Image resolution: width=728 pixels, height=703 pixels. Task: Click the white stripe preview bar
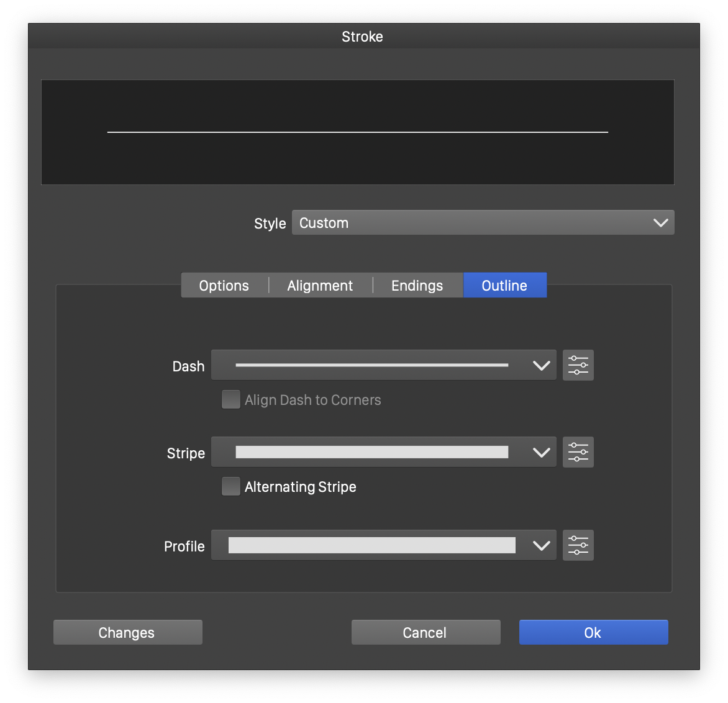click(x=371, y=452)
